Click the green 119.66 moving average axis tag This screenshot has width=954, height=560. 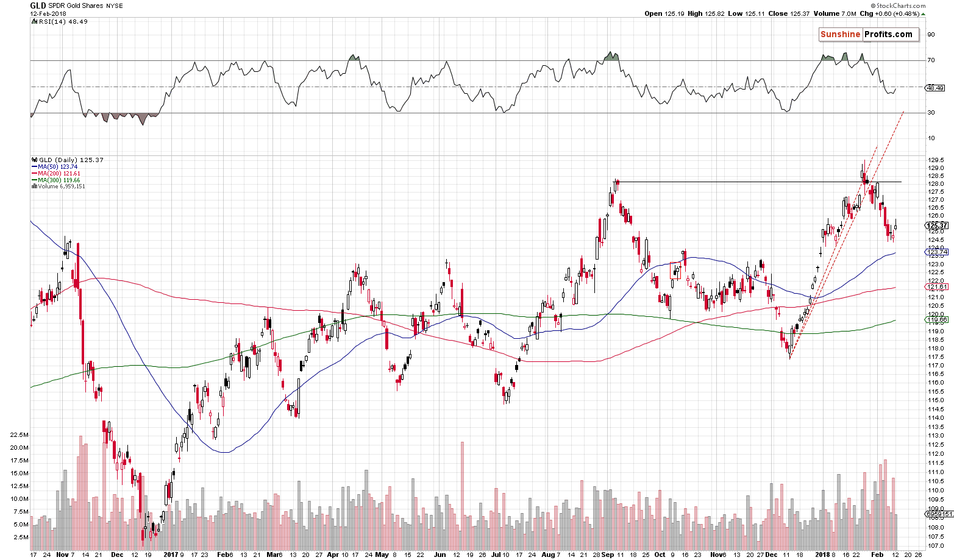tap(938, 320)
